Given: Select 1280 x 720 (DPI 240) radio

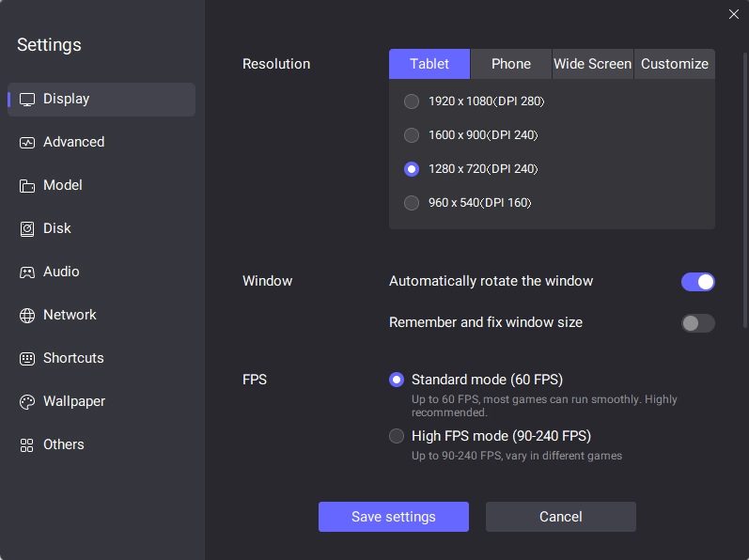Looking at the screenshot, I should pos(412,169).
